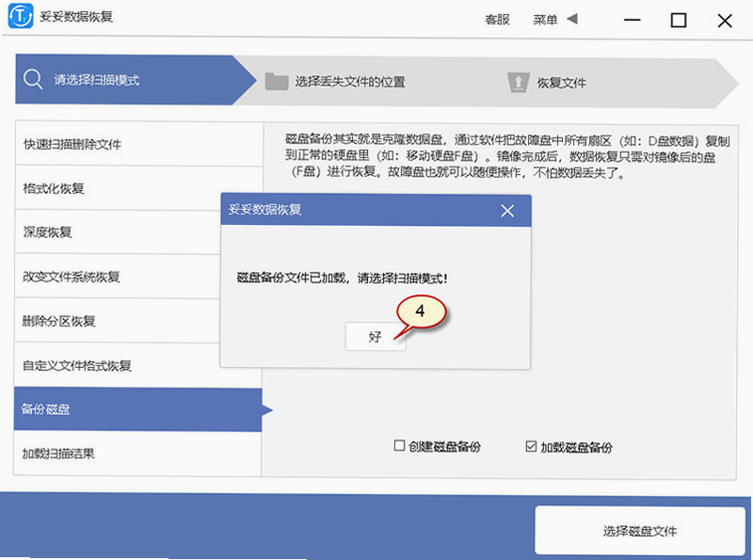Screen dimensions: 753x560
Task: Click 选择磁盘文件 button
Action: click(640, 531)
